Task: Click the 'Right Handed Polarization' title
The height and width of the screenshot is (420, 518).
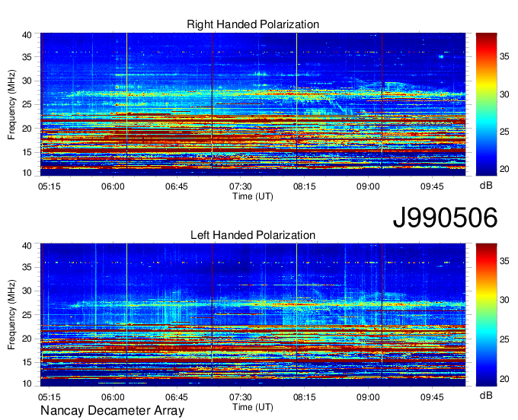Action: 253,24
